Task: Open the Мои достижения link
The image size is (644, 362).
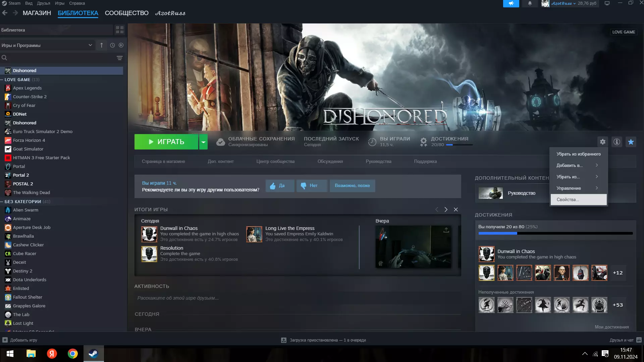Action: pos(611,327)
